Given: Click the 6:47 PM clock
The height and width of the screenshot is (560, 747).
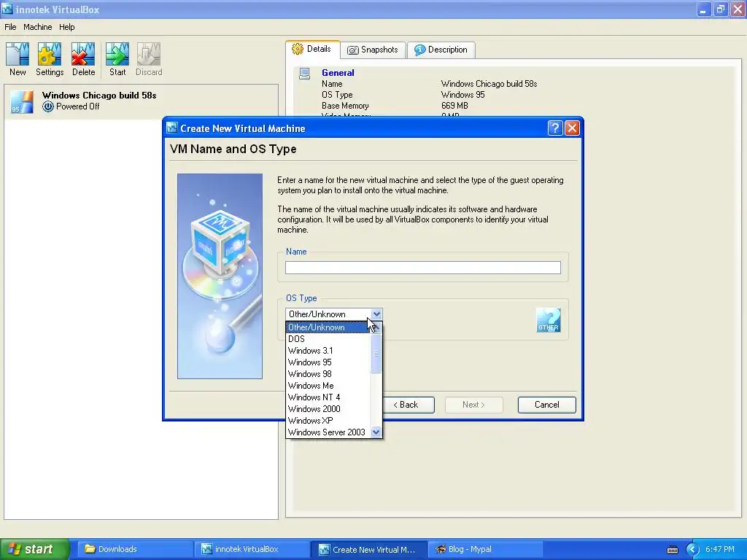Looking at the screenshot, I should (720, 549).
